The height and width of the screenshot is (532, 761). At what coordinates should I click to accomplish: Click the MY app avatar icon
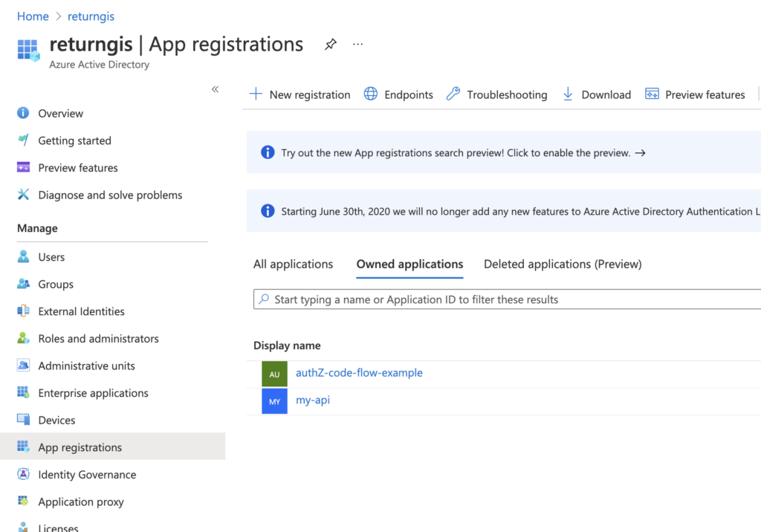click(x=274, y=401)
